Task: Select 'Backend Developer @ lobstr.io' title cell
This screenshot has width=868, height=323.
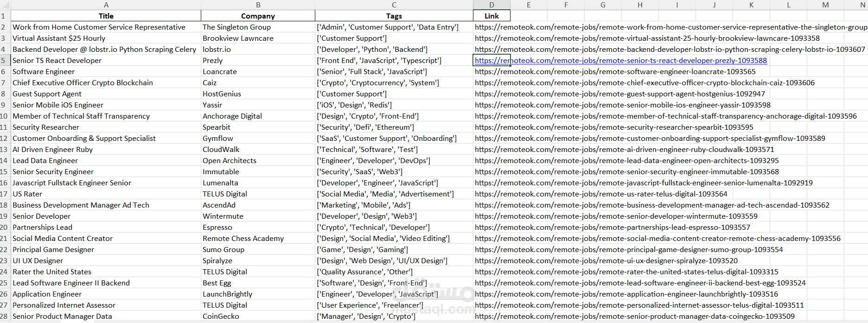Action: 106,49
